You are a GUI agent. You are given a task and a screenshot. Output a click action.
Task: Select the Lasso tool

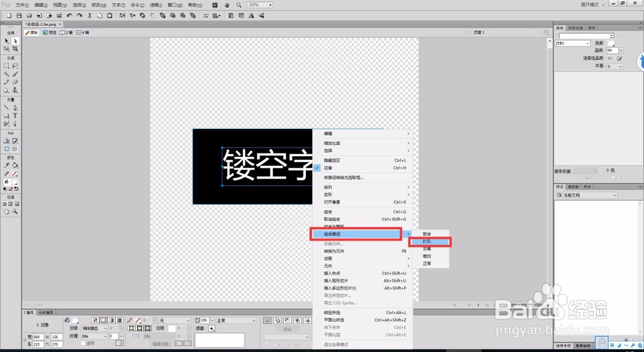(x=15, y=66)
